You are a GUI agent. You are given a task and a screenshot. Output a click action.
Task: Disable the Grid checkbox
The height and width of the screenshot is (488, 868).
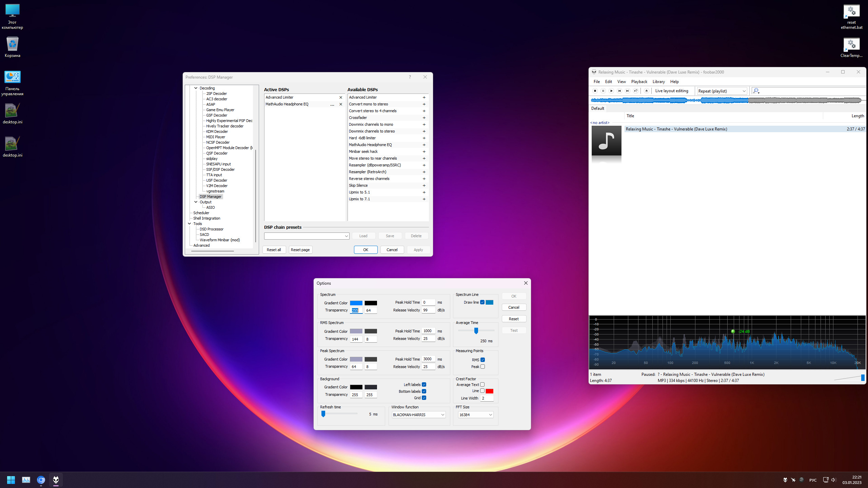[x=424, y=398]
